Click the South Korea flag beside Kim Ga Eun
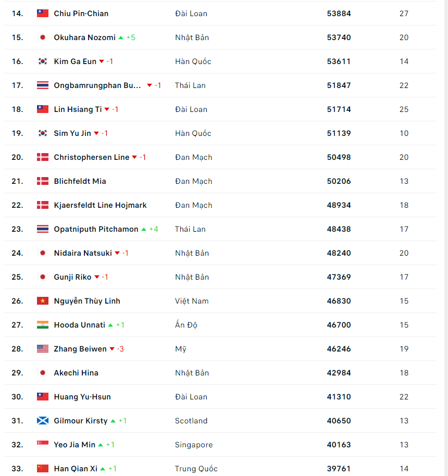 pyautogui.click(x=43, y=61)
